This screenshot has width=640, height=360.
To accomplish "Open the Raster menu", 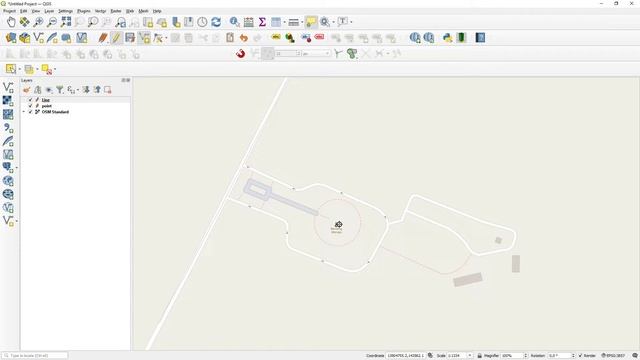I will point(116,11).
